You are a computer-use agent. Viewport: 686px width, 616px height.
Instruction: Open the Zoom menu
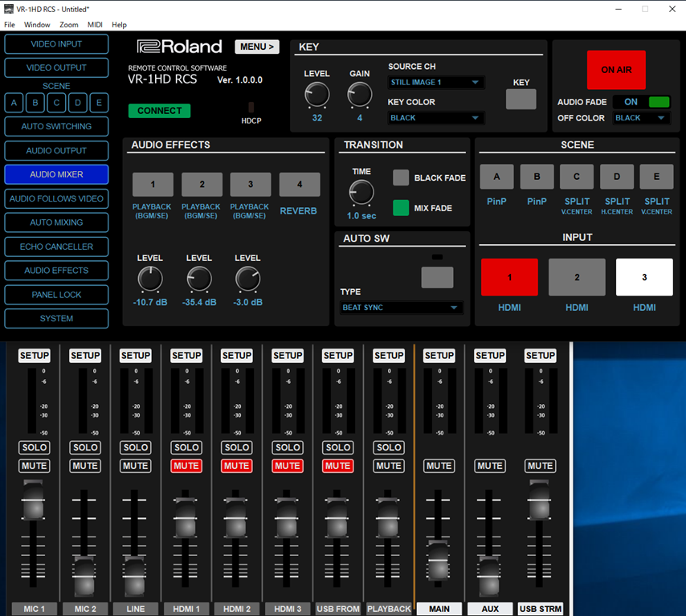tap(69, 25)
